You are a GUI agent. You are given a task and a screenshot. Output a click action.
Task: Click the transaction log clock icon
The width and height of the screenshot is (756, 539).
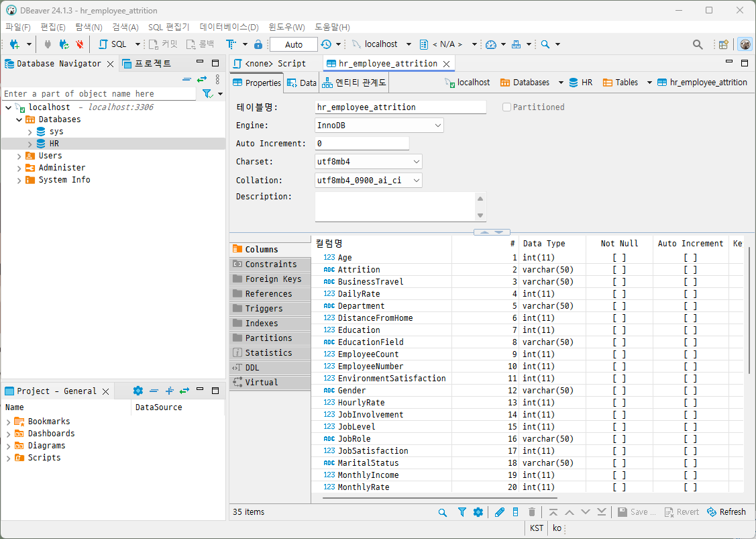(x=327, y=44)
